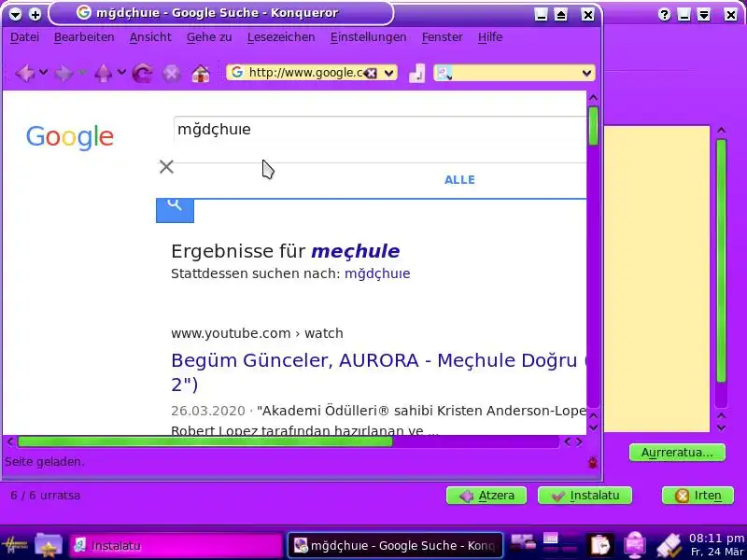Click the page's vertical scrollbar handle
The image size is (747, 560).
pyautogui.click(x=593, y=126)
